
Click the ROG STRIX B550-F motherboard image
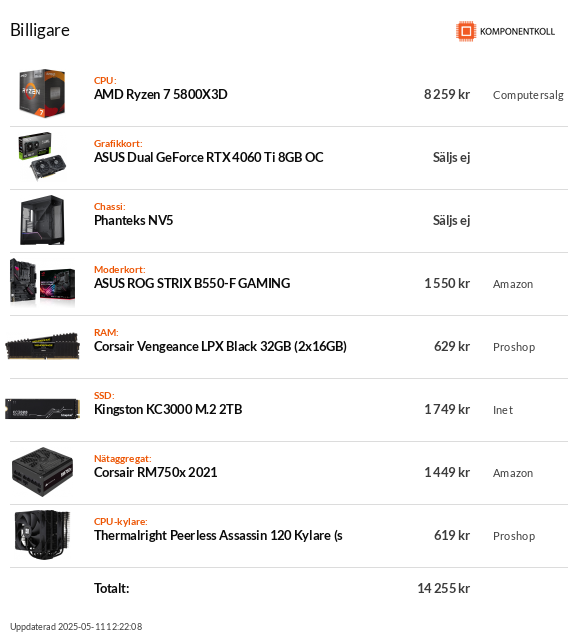pos(42,282)
